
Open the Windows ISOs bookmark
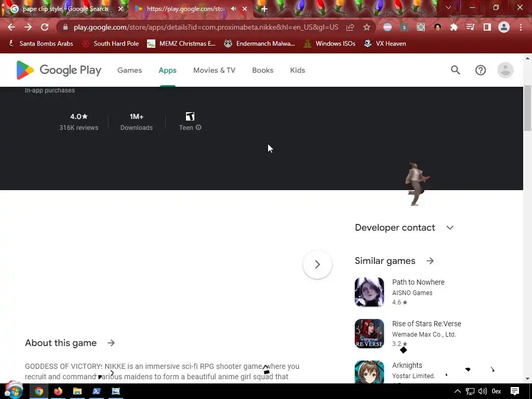[329, 44]
